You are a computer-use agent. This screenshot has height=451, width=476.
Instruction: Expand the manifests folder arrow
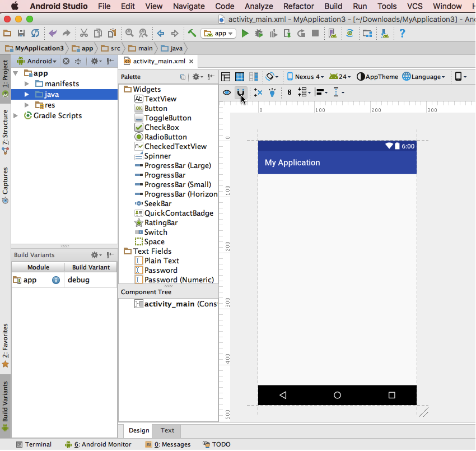point(27,83)
